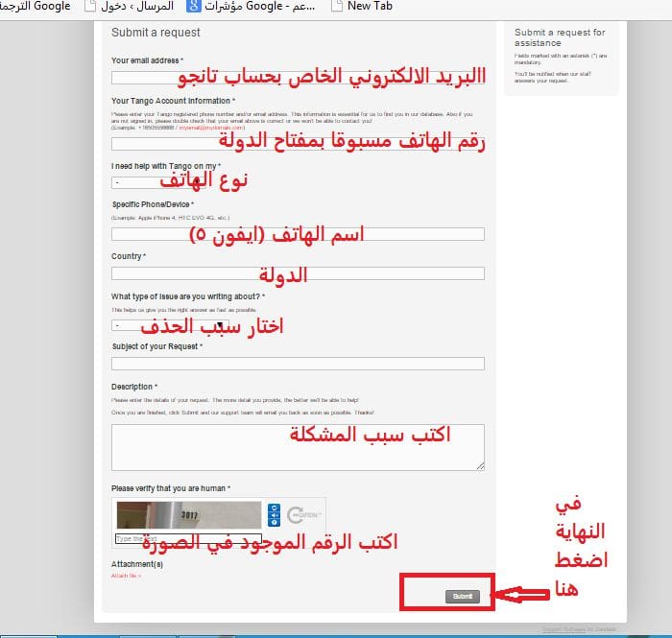The height and width of the screenshot is (638, 672).
Task: Focus the 'Your email address' field
Action: (298, 78)
